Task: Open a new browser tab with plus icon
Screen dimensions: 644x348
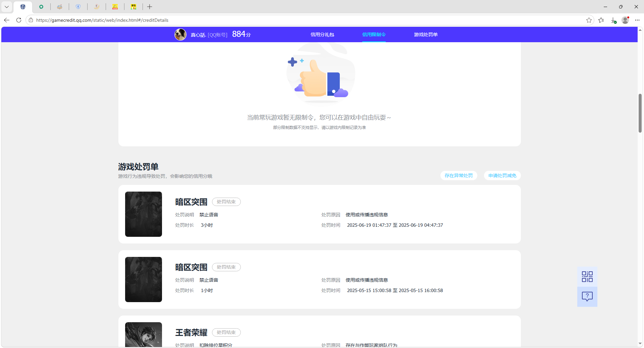Action: [150, 7]
